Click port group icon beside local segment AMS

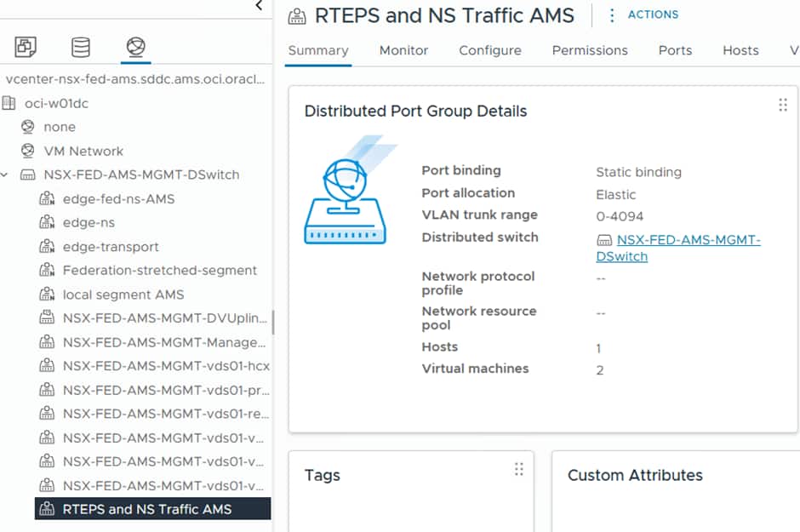(47, 295)
